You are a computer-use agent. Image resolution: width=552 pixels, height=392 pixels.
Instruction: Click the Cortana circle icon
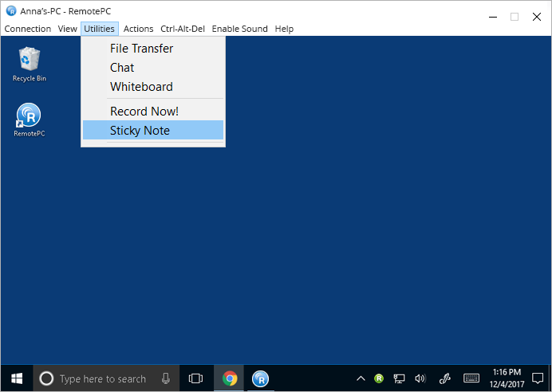(46, 378)
